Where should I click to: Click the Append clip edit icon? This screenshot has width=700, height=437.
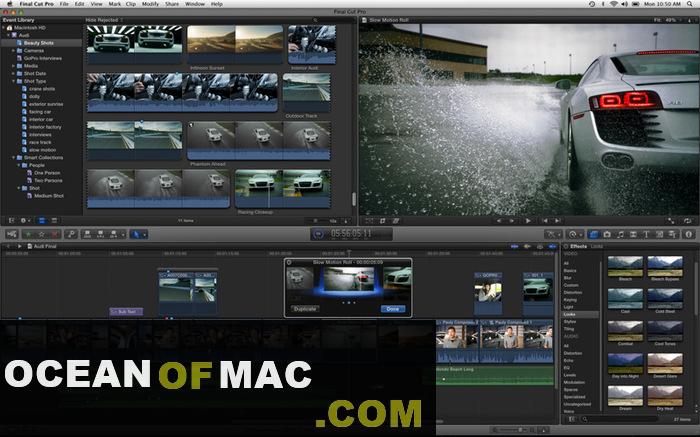(113, 234)
